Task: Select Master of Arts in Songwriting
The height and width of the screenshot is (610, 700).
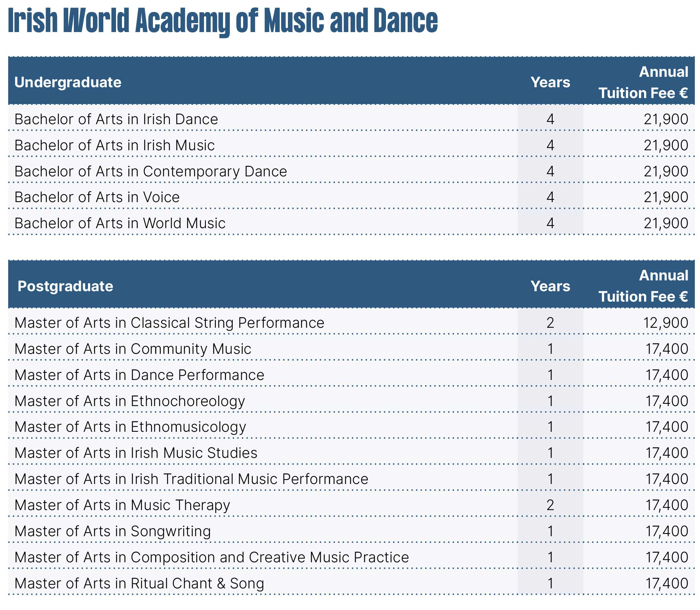Action: coord(113,531)
